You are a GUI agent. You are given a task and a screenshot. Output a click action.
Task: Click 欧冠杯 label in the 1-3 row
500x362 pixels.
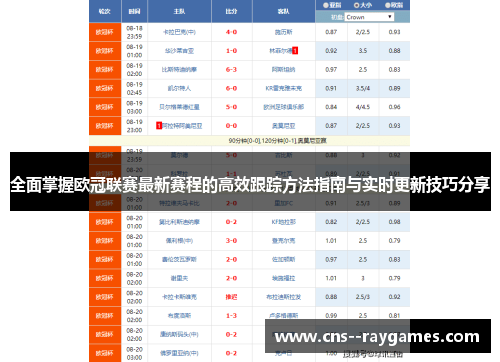pos(105,315)
